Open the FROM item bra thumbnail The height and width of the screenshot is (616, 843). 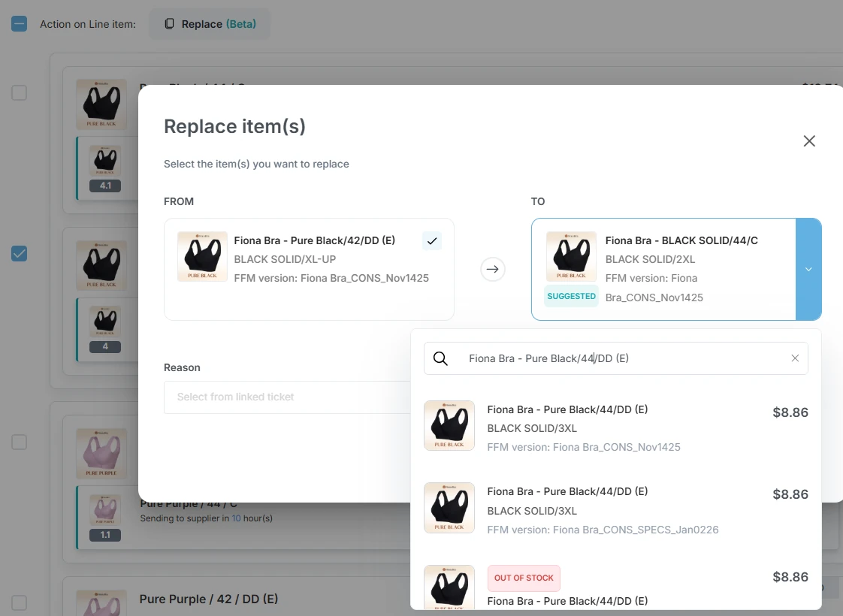point(202,256)
